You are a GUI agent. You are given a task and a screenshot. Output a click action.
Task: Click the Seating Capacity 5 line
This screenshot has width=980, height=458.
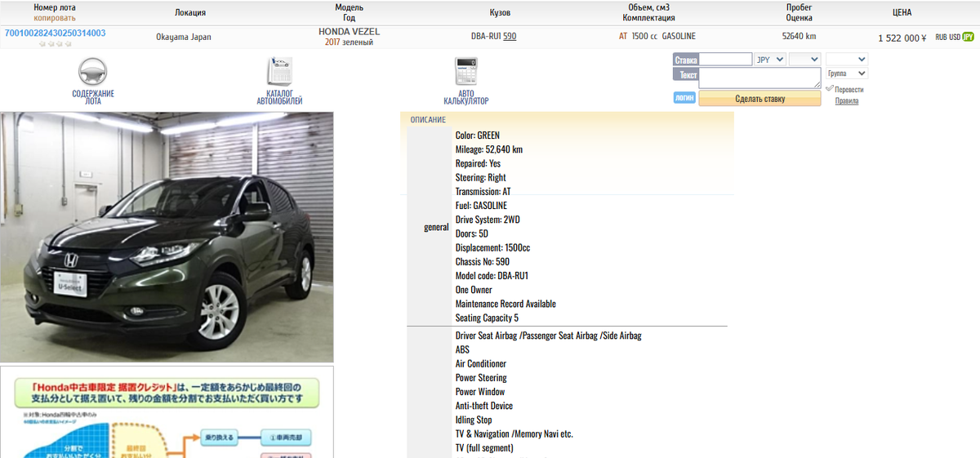tap(487, 318)
